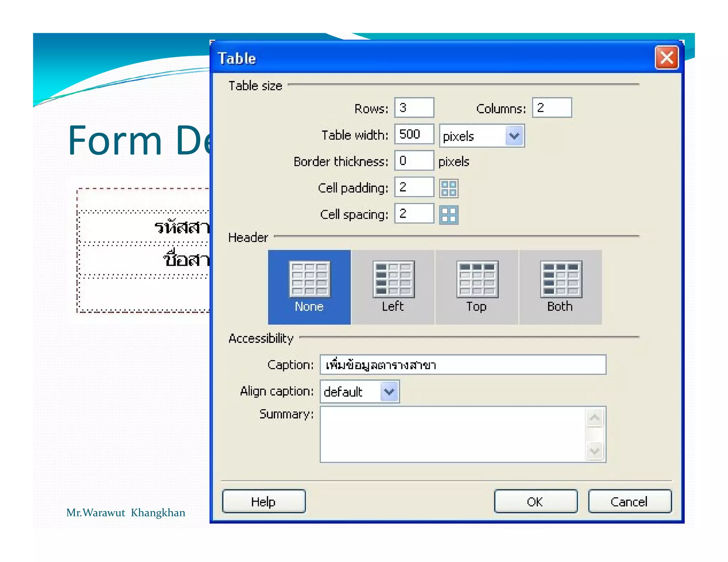
Task: Select the Left header option
Action: tap(393, 287)
